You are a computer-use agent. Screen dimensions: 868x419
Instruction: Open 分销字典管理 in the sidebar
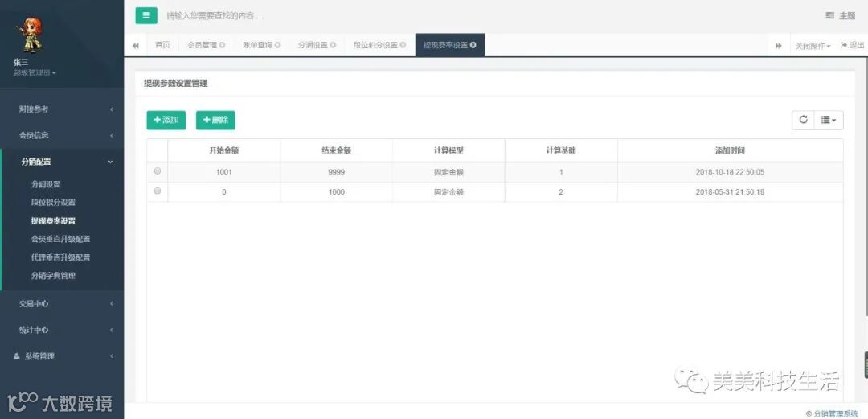(x=53, y=276)
